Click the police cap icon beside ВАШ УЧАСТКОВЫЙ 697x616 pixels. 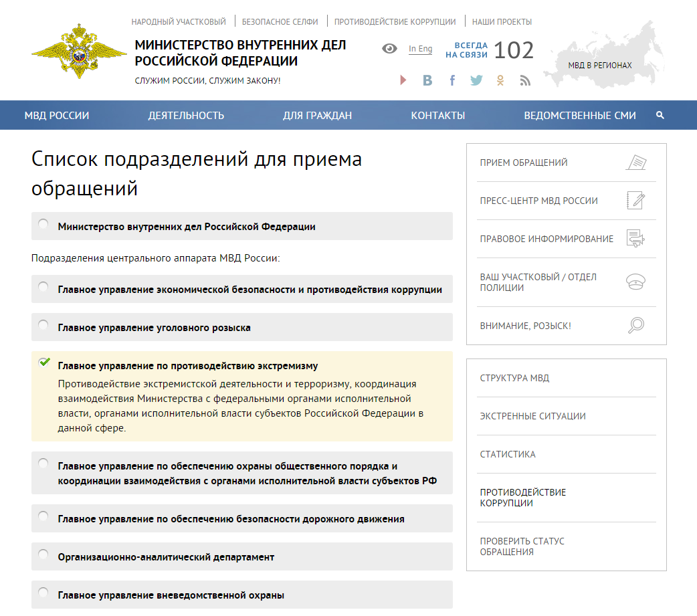coord(635,282)
